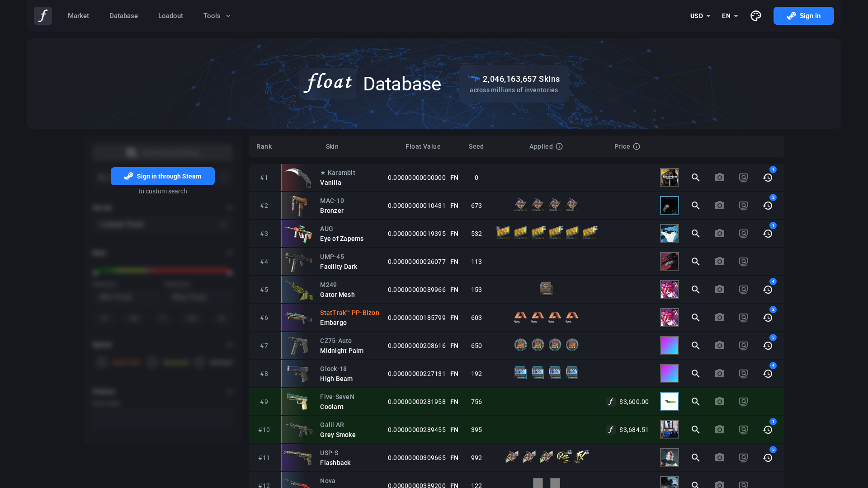Click the Five-SeveN Coolant skin image
Image resolution: width=868 pixels, height=488 pixels.
[x=297, y=402]
